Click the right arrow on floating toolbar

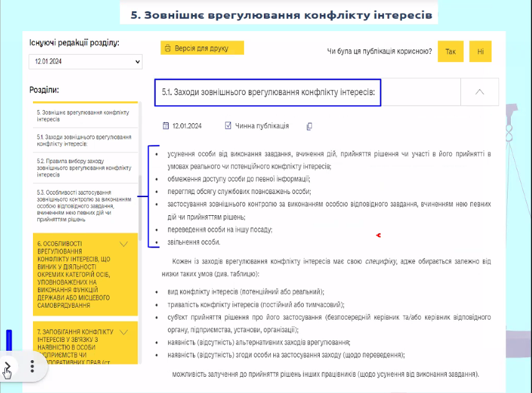coord(7,366)
